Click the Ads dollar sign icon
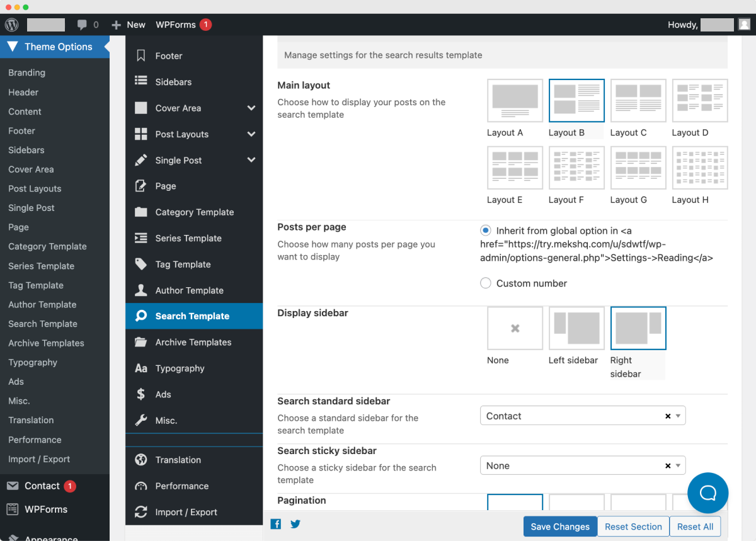 (141, 394)
